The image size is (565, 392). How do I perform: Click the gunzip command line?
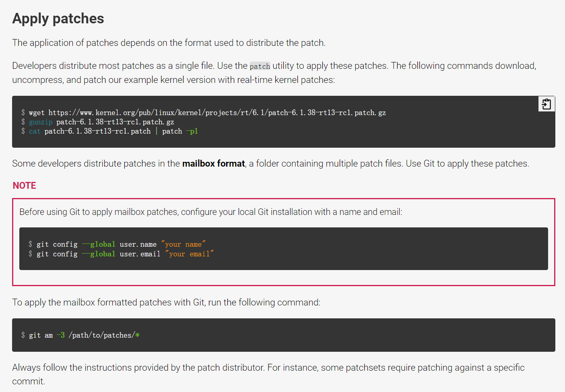point(98,122)
